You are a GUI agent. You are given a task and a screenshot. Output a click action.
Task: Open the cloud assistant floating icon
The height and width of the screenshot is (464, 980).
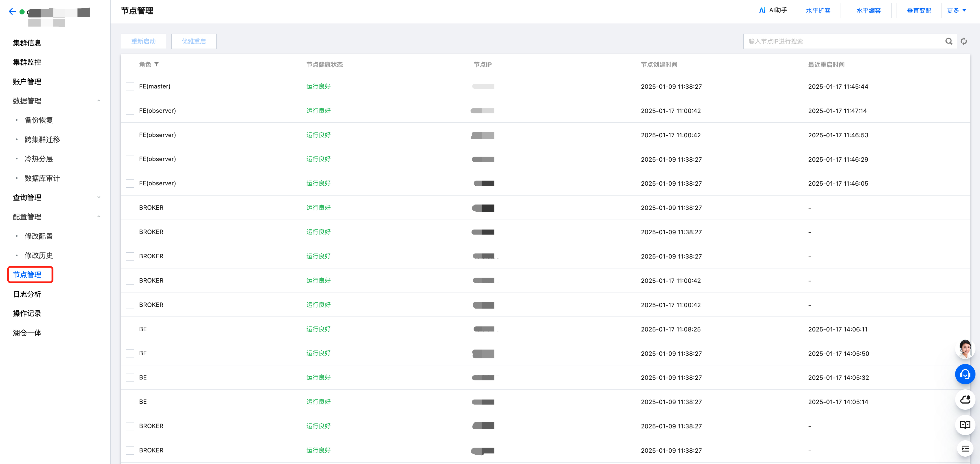965,399
